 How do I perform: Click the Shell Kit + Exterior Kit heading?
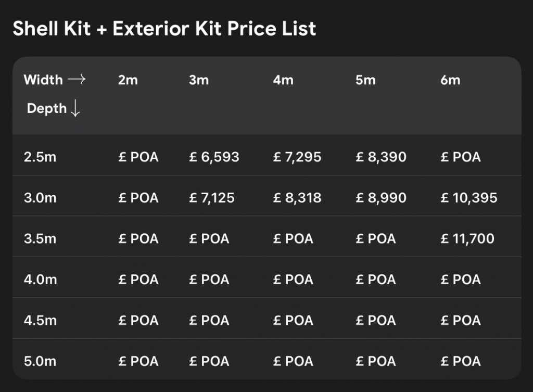(x=164, y=28)
